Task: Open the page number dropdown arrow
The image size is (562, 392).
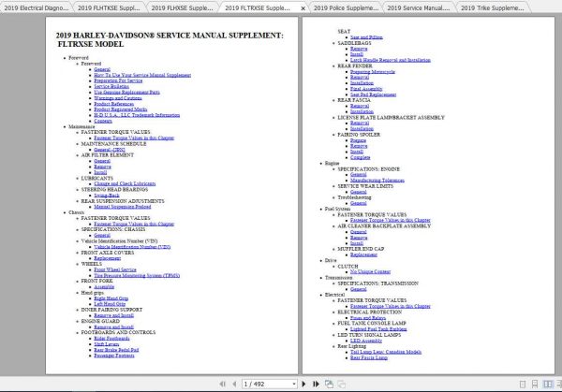Action: [294, 385]
